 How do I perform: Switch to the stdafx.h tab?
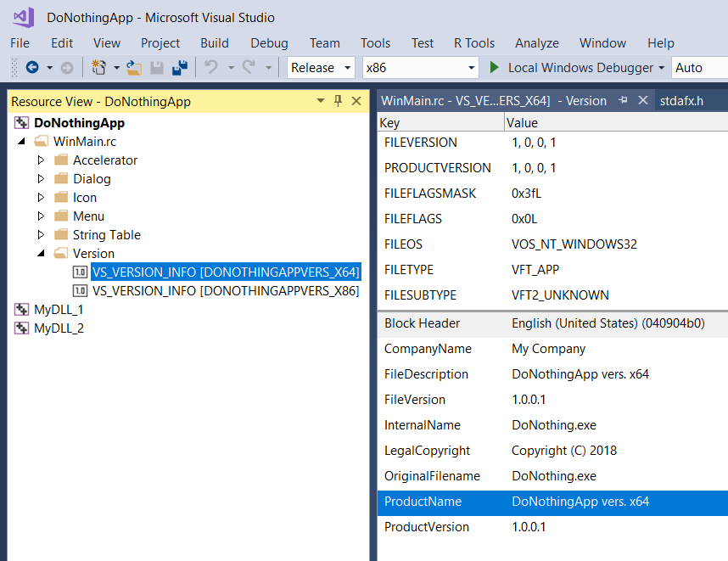(x=681, y=101)
